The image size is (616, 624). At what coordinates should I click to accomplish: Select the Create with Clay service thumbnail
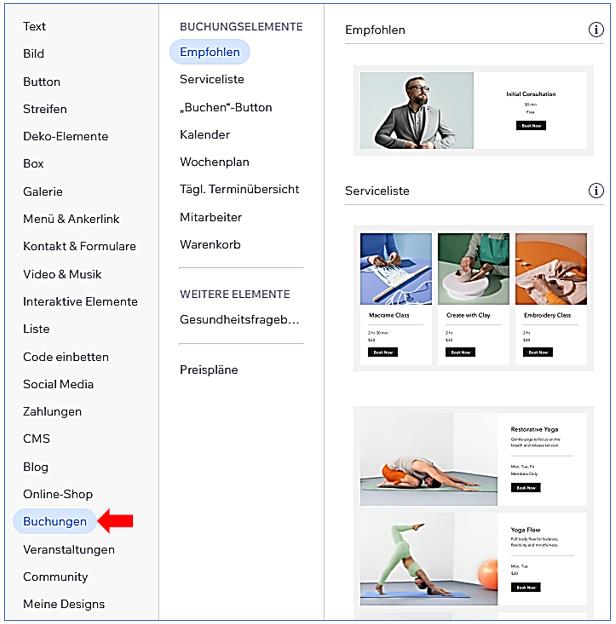coord(473,269)
